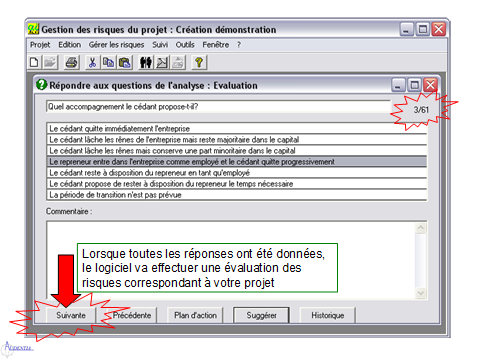Minimize the main Gestion des risques window
480x360 pixels.
(406, 29)
